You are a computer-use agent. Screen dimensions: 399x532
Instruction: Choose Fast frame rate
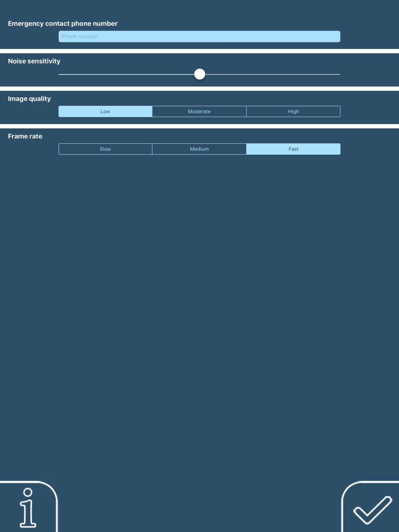click(293, 149)
